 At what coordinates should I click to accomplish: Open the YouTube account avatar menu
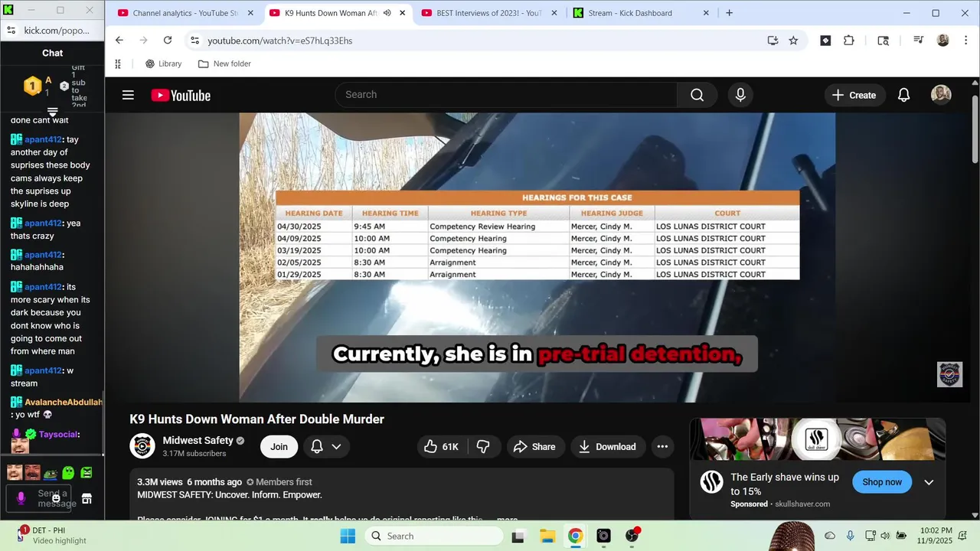(941, 95)
